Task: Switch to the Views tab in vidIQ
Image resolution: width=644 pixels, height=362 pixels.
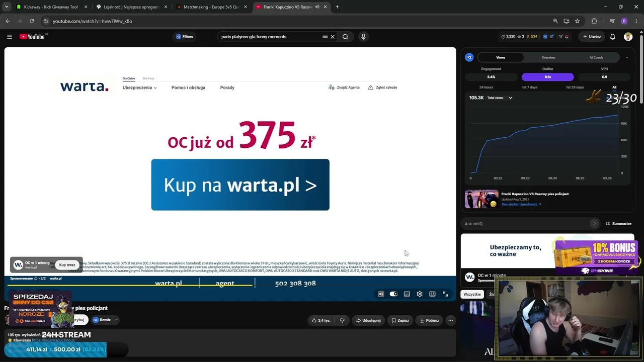Action: (x=501, y=57)
